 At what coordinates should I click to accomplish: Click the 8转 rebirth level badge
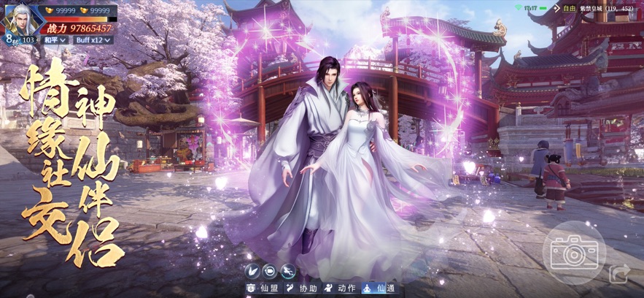[10, 40]
